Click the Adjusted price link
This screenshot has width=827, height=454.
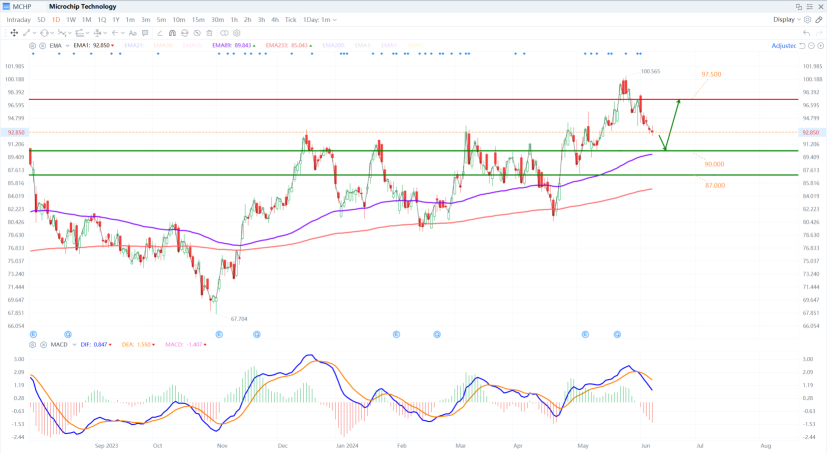[784, 46]
